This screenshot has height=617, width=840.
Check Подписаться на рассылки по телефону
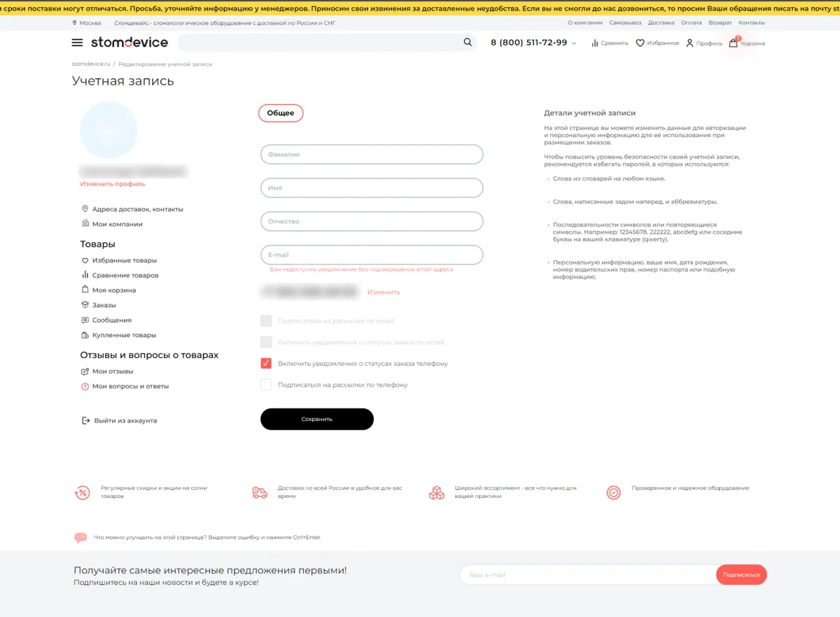(266, 384)
